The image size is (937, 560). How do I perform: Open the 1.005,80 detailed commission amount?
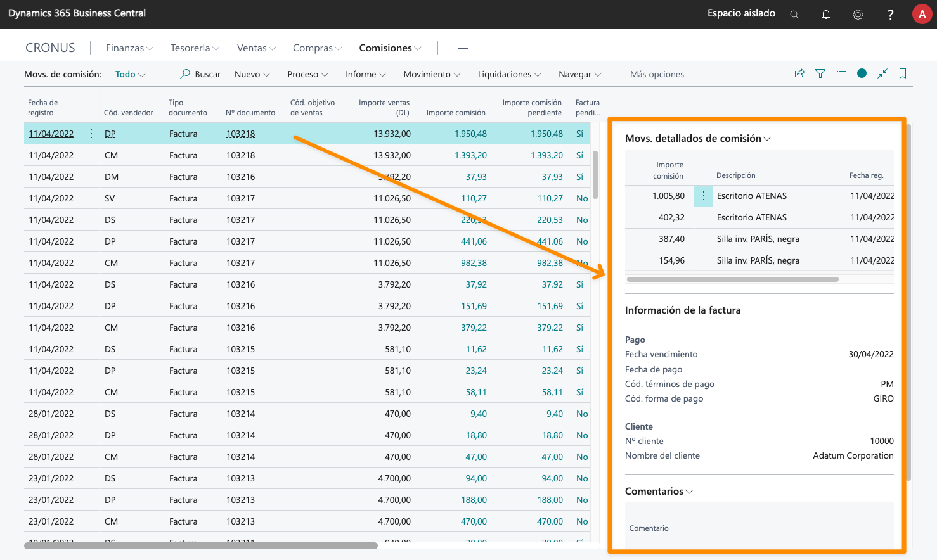click(668, 196)
